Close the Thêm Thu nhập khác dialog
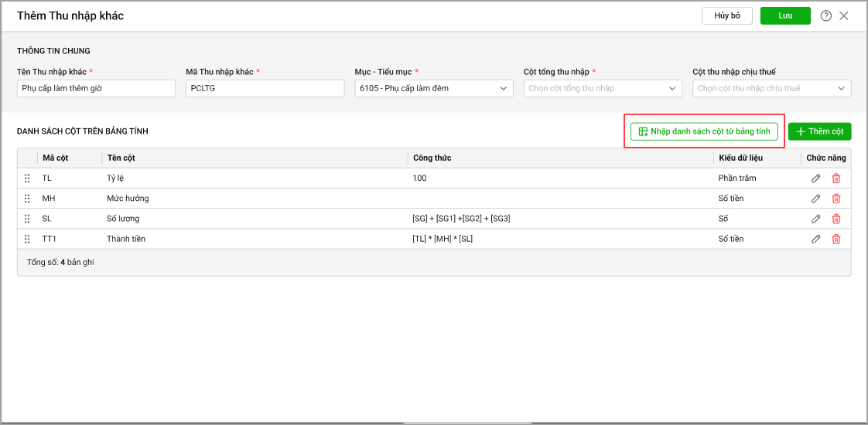 click(844, 16)
